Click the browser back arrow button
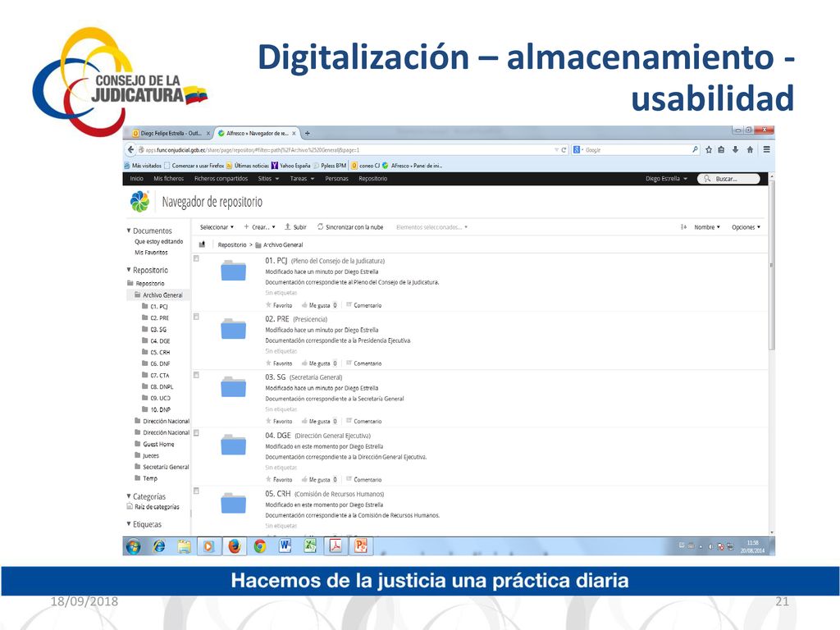This screenshot has width=840, height=630. (x=130, y=149)
